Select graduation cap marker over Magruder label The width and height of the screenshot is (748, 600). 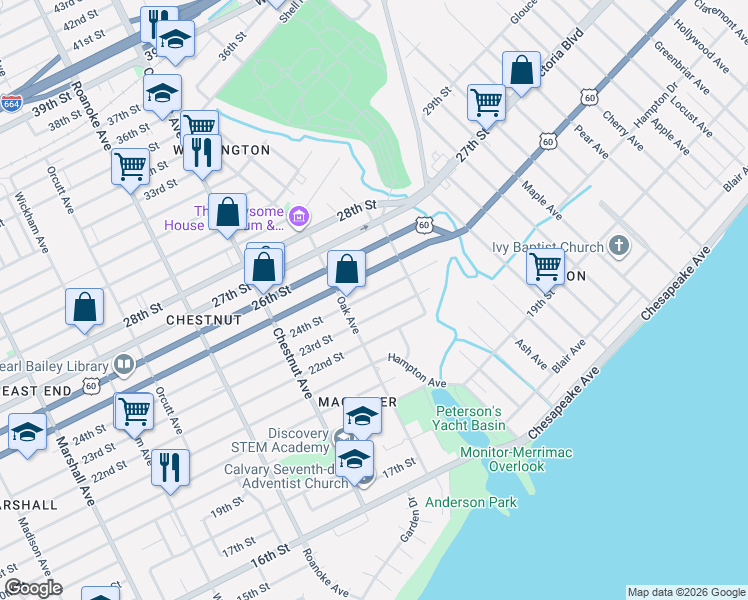click(363, 417)
